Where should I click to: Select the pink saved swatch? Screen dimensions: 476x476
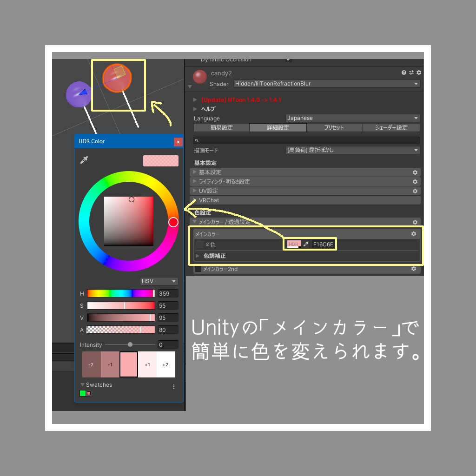[x=89, y=393]
